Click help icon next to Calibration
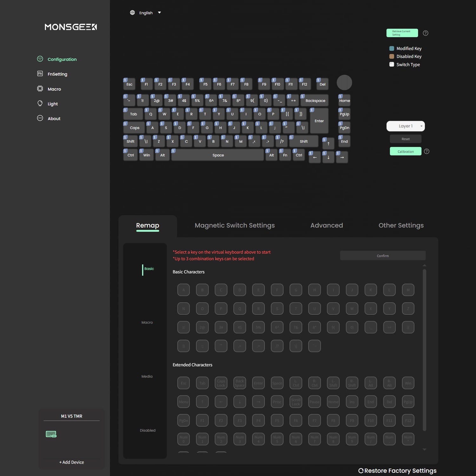Screen dimensions: 476x476 point(426,151)
